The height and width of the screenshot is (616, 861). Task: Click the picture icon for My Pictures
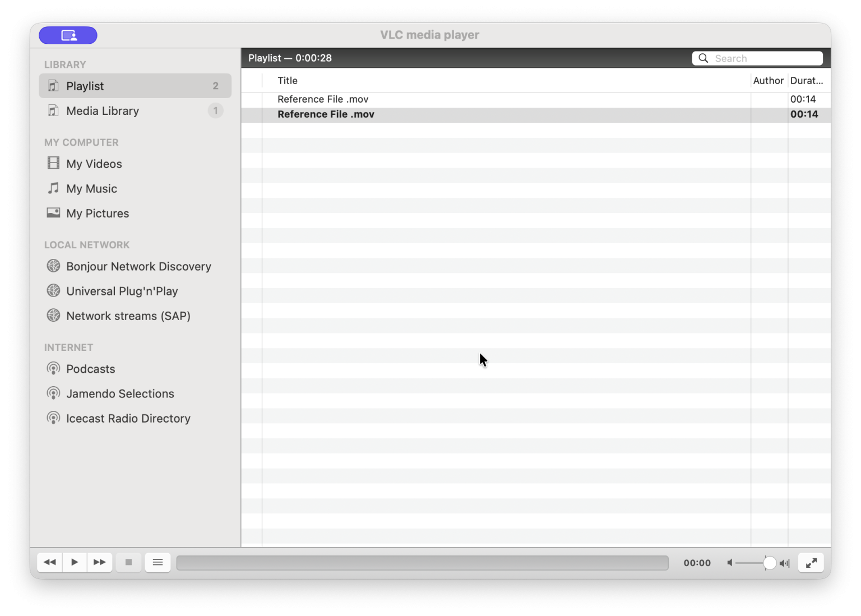point(53,212)
